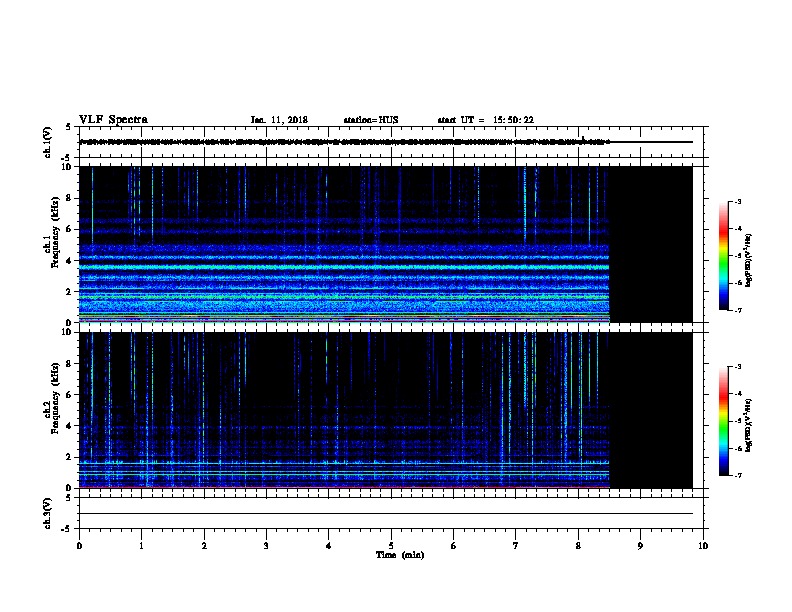Click the "-3" label atop ch.1 colorbar
The width and height of the screenshot is (792, 612).
click(x=737, y=201)
